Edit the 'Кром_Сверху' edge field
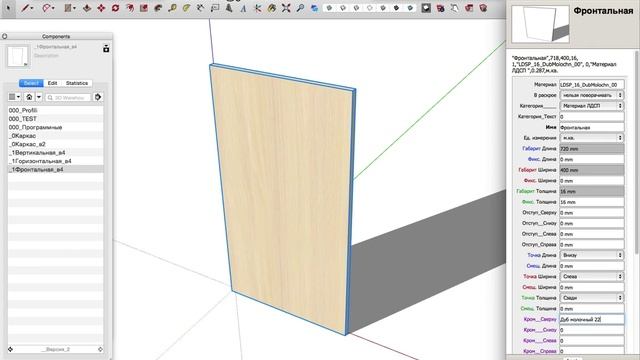 [591, 319]
